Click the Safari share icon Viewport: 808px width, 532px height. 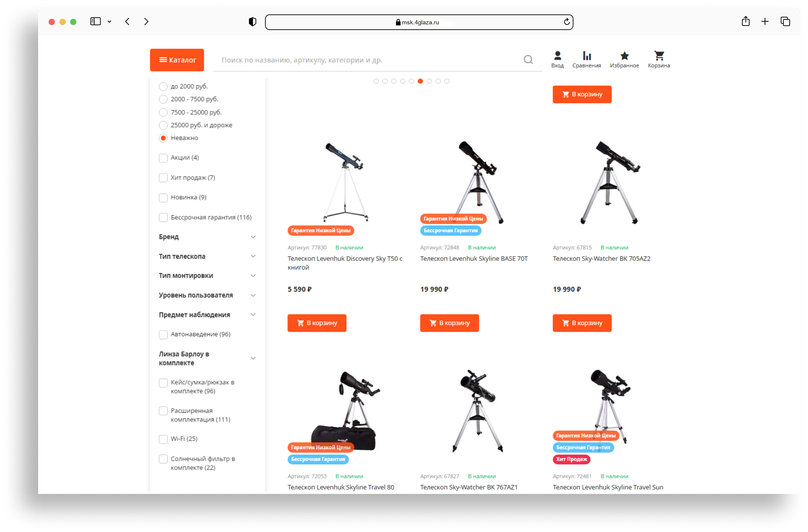click(745, 21)
